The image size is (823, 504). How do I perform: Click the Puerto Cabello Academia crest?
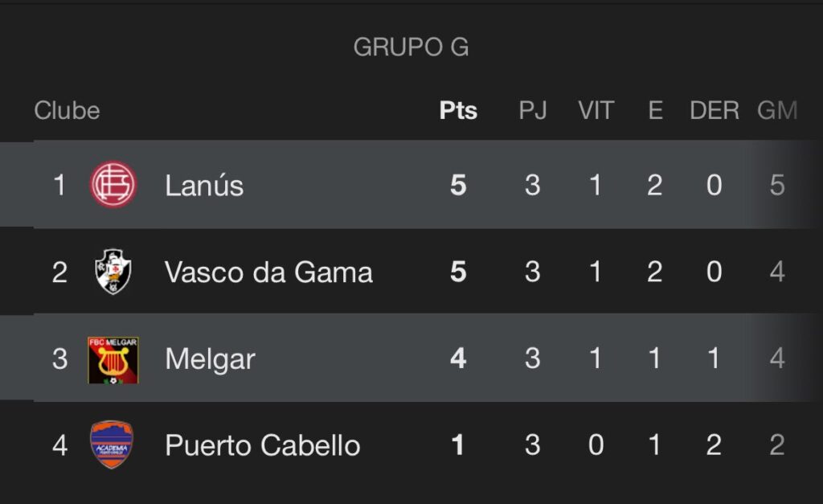click(x=112, y=445)
